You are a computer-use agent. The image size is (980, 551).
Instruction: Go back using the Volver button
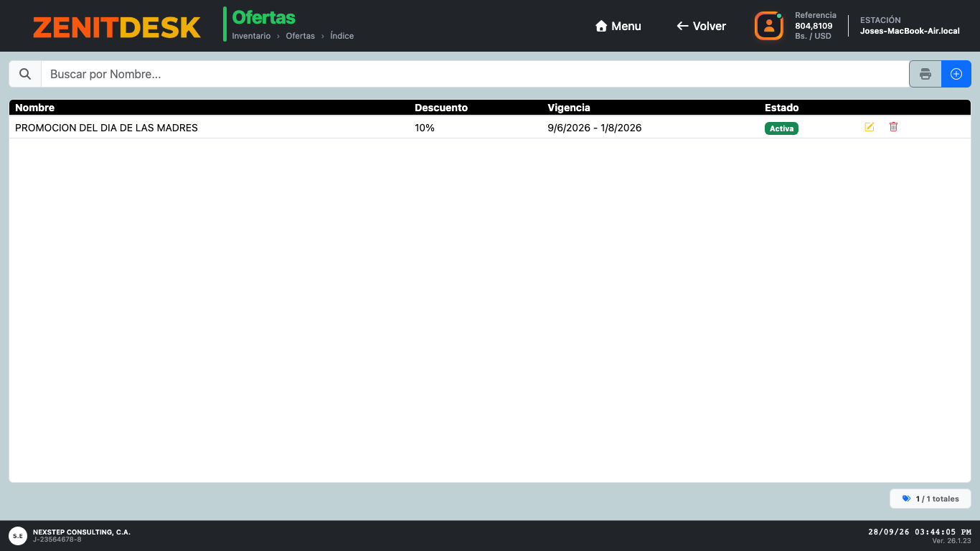pyautogui.click(x=701, y=26)
